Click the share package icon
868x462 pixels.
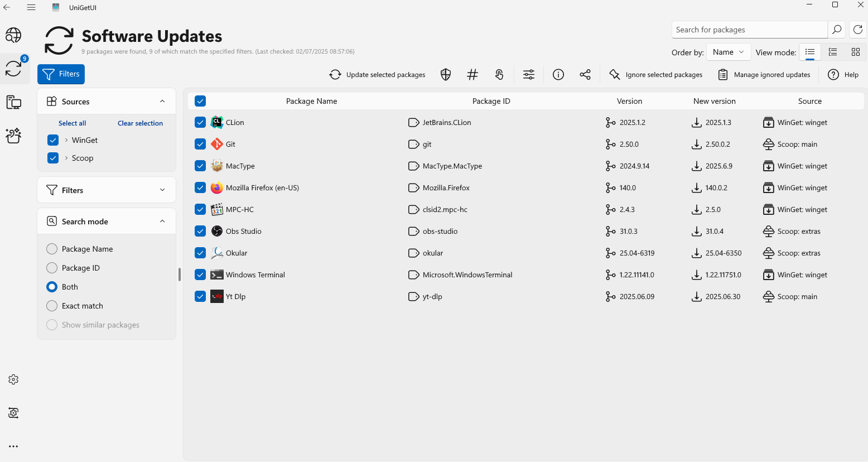tap(585, 74)
